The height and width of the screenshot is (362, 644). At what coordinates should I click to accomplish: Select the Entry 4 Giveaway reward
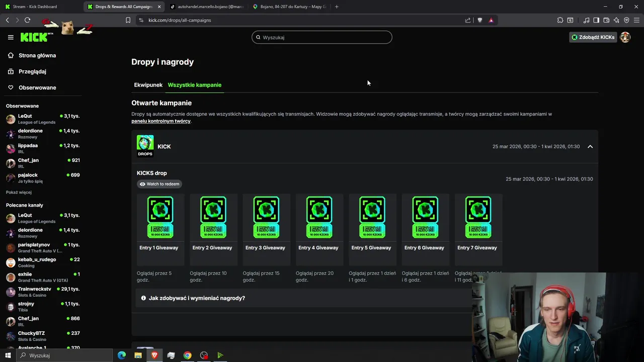319,230
